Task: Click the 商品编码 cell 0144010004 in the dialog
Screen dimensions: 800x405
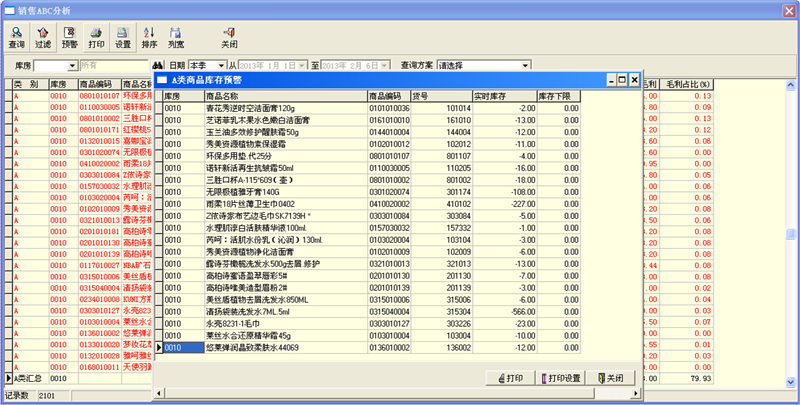Action: 389,132
